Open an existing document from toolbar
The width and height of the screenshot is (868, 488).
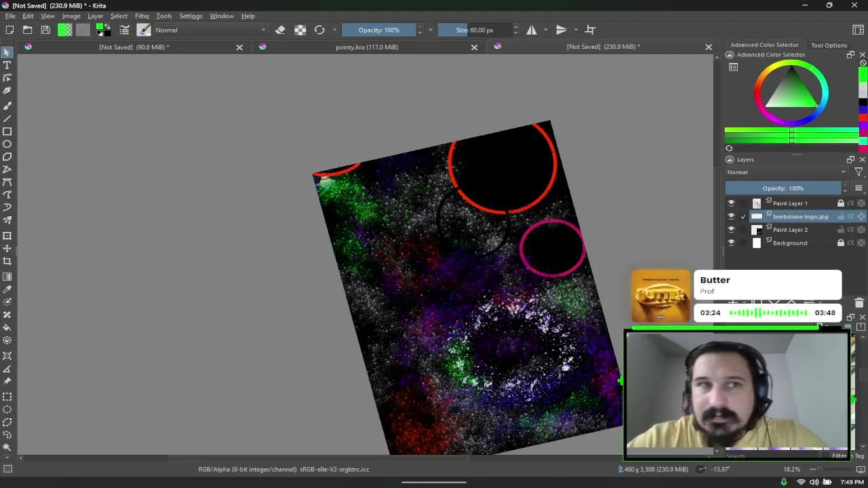[27, 30]
